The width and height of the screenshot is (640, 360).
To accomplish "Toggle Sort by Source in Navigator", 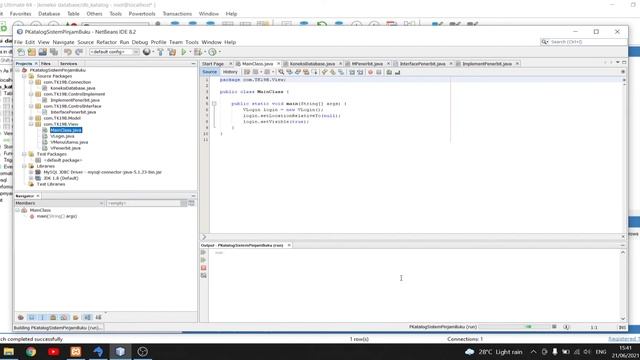I will (x=98, y=317).
